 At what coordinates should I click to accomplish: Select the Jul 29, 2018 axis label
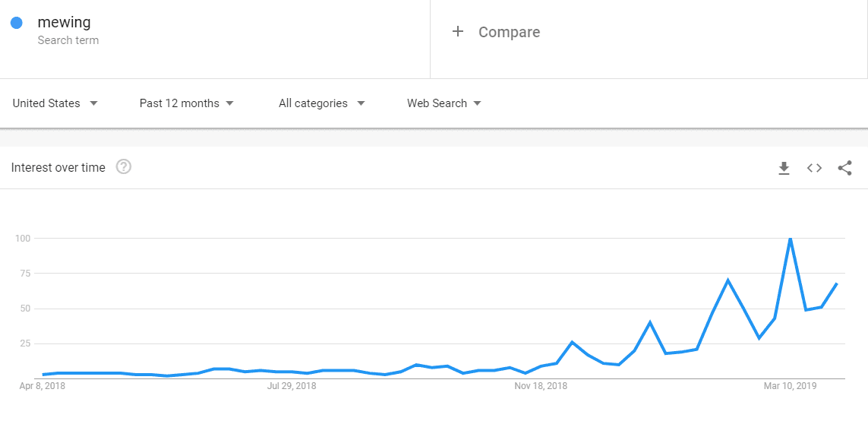(x=292, y=386)
